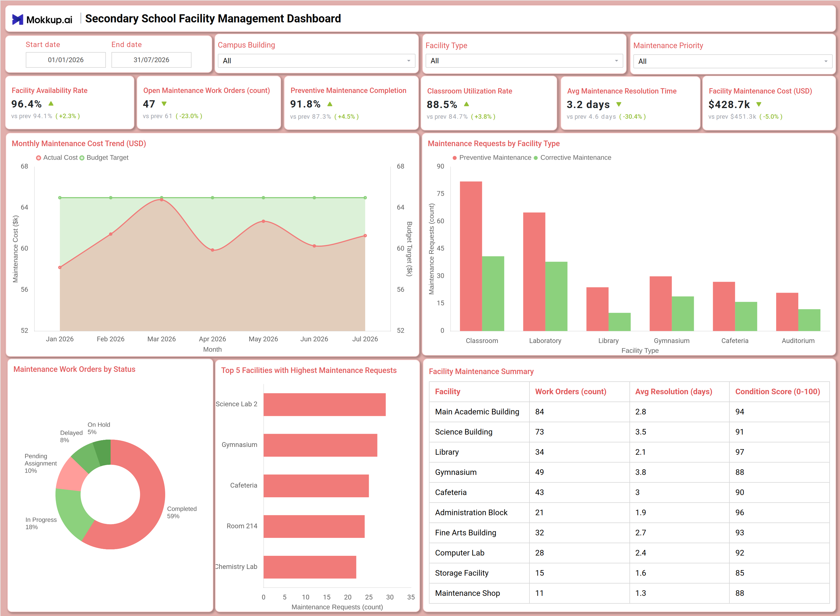Image resolution: width=840 pixels, height=616 pixels.
Task: Click the Mar 2026 actual cost data point
Action: point(162,199)
